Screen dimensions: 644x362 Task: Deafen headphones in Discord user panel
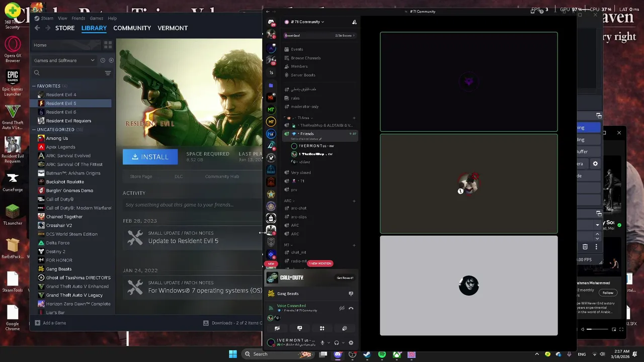337,343
